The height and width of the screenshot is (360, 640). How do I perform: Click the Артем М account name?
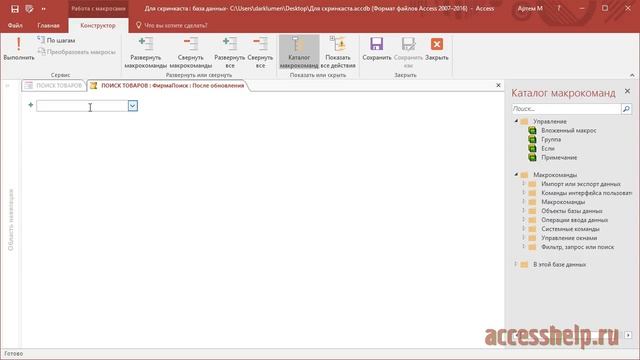coord(530,8)
